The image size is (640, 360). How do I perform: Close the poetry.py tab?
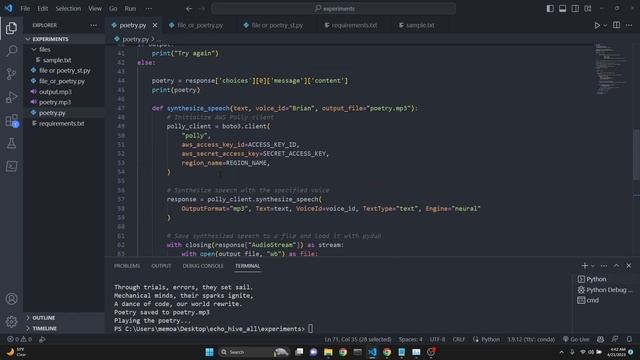[155, 25]
